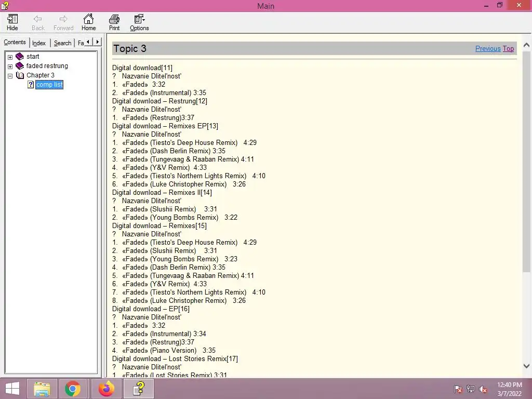Open the Options toolbar menu
The height and width of the screenshot is (399, 532).
pyautogui.click(x=139, y=22)
